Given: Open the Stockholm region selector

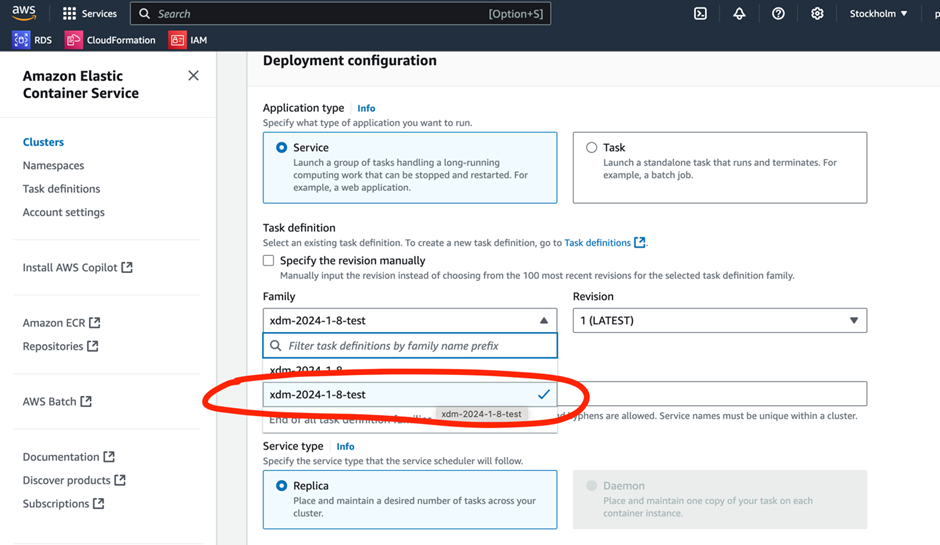Looking at the screenshot, I should (x=878, y=13).
